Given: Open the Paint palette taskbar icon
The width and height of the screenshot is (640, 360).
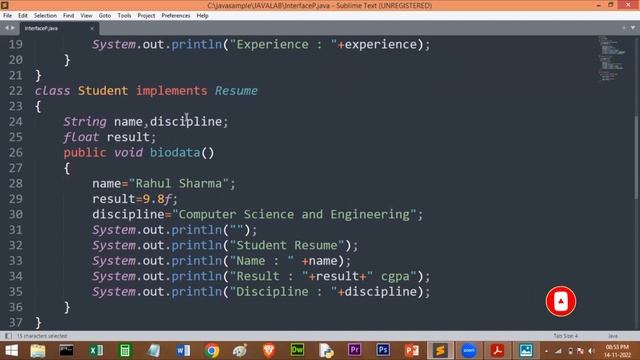Looking at the screenshot, I should point(240,350).
